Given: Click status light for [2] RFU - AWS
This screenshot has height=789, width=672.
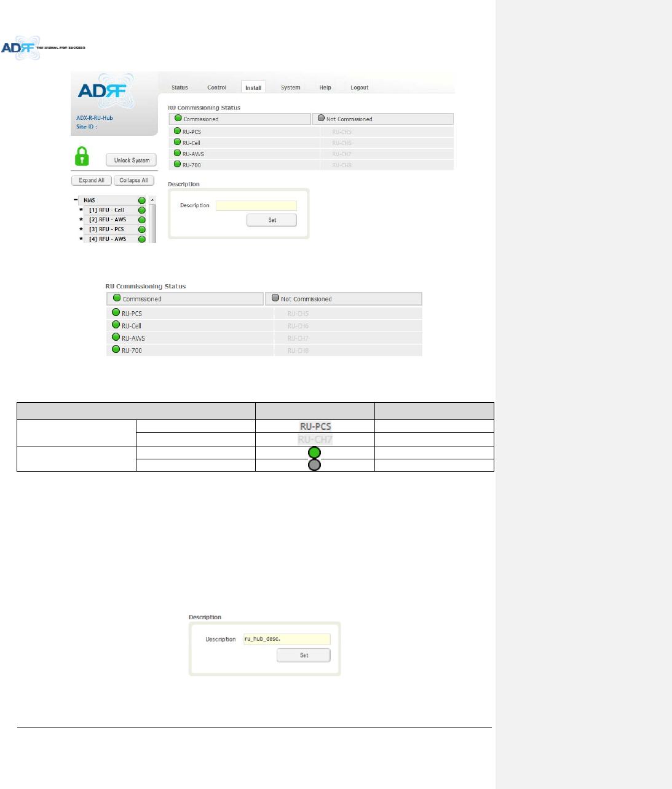Looking at the screenshot, I should pos(142,220).
